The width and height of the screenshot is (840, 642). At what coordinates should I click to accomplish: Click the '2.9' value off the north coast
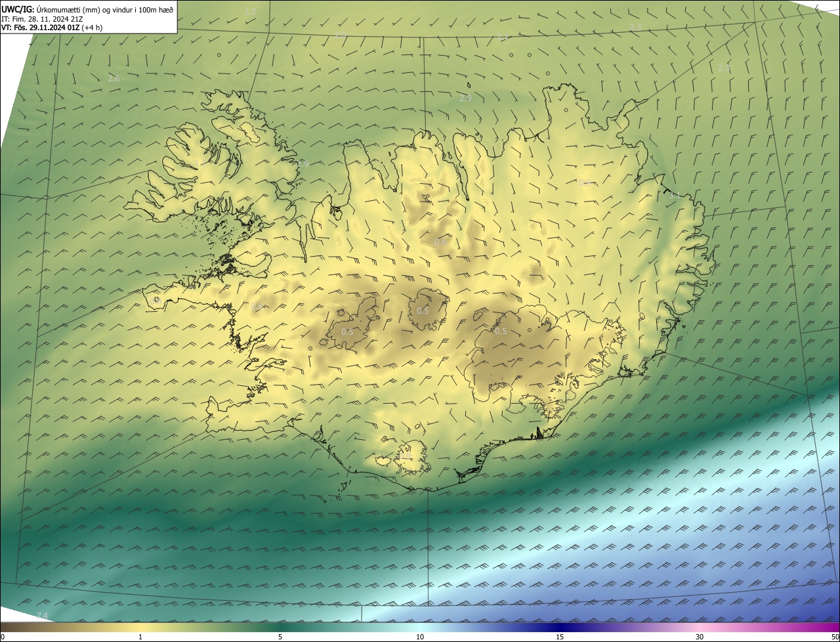pyautogui.click(x=465, y=98)
